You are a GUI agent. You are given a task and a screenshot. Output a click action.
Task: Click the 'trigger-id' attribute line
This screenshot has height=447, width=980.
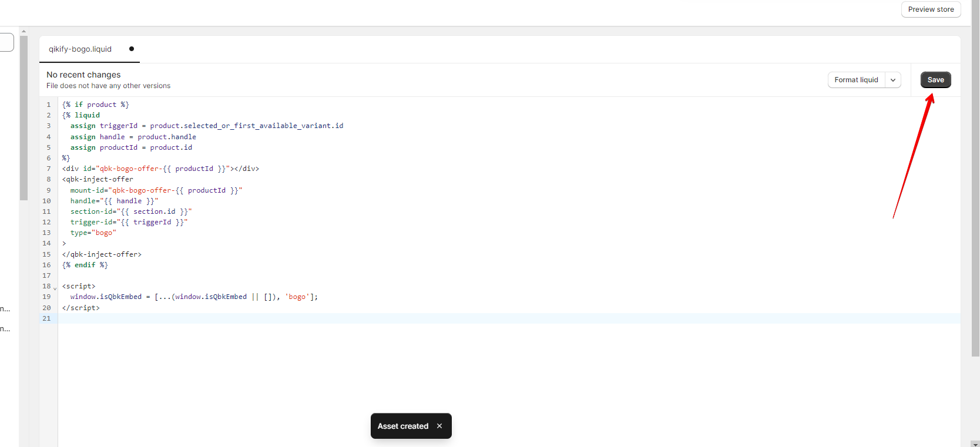[129, 222]
